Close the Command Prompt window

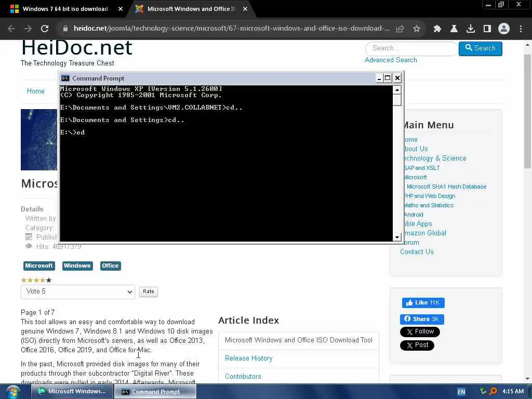397,78
